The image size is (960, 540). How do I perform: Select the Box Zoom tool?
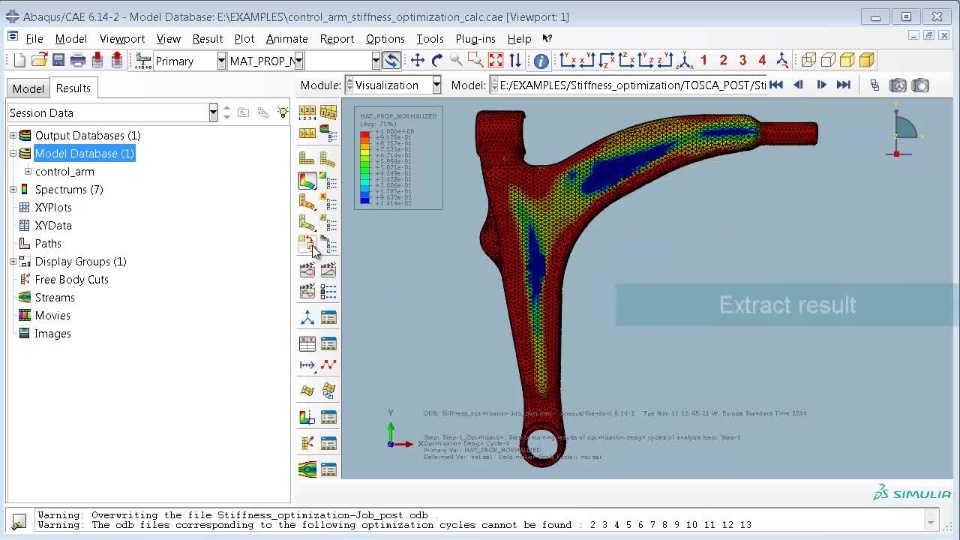[x=476, y=60]
